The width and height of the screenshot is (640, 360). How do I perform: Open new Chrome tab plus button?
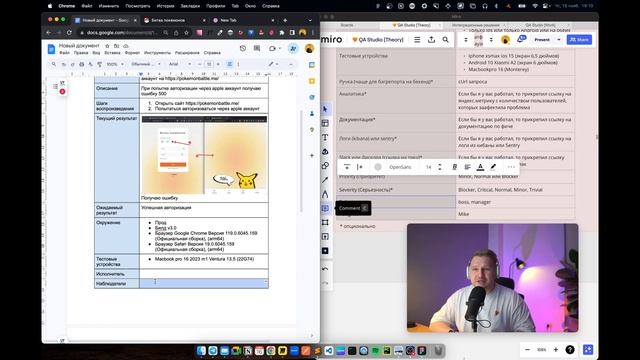[285, 20]
